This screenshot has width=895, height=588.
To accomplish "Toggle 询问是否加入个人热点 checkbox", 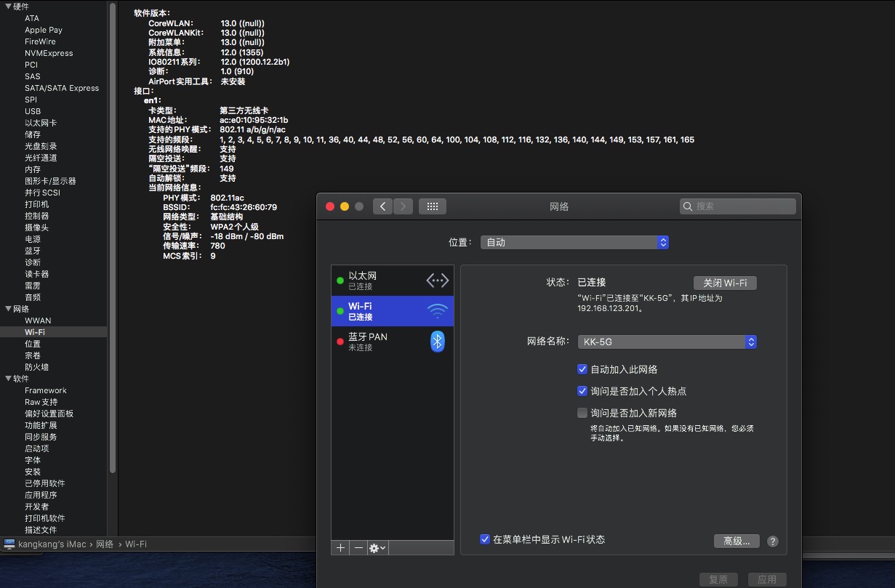I will [582, 391].
